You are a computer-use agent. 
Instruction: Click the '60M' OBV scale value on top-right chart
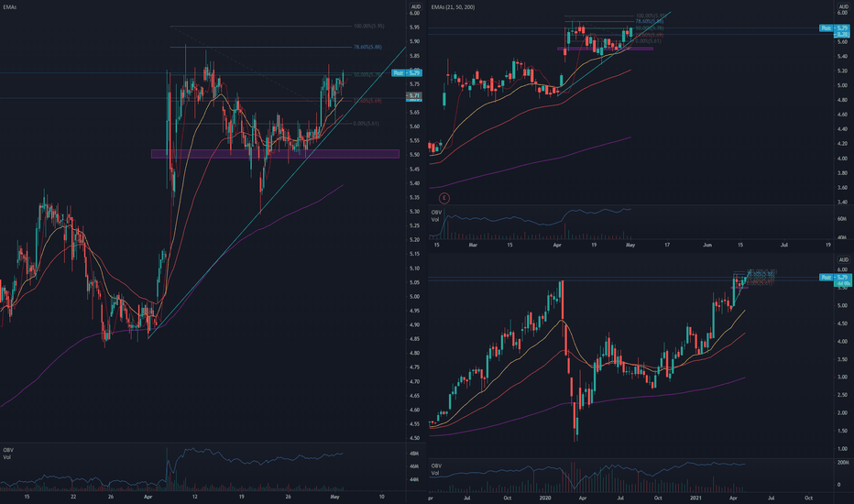[841, 219]
